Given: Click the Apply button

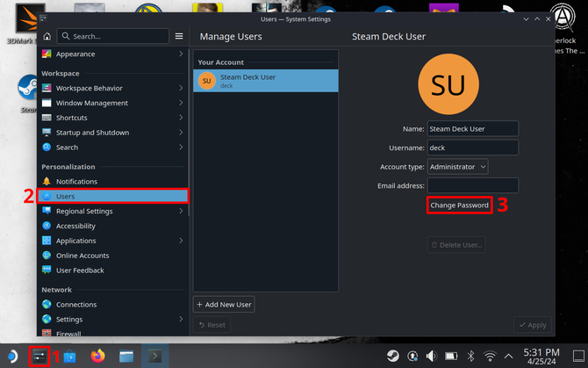Looking at the screenshot, I should [533, 325].
